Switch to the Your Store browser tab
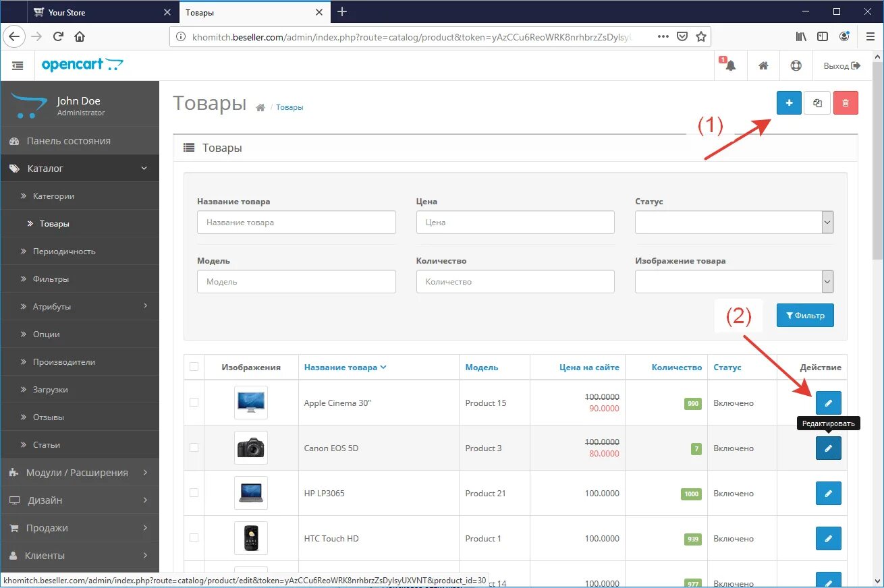884x588 pixels. 103,12
